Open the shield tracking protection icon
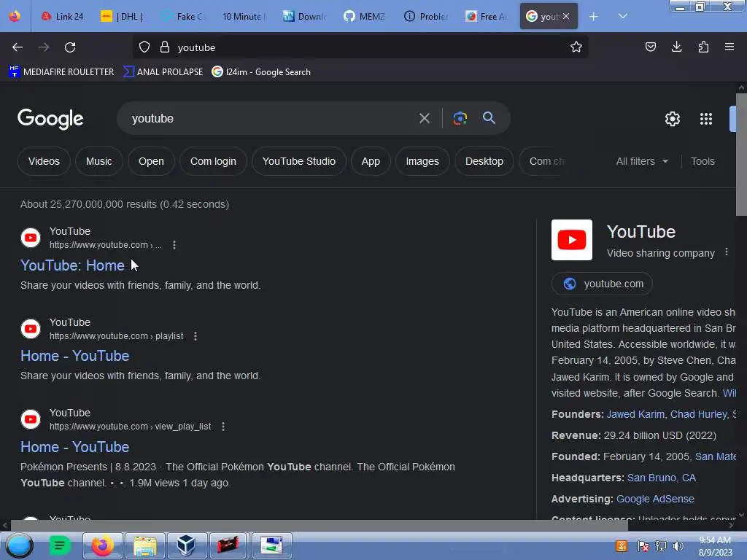The width and height of the screenshot is (747, 560). click(x=144, y=47)
